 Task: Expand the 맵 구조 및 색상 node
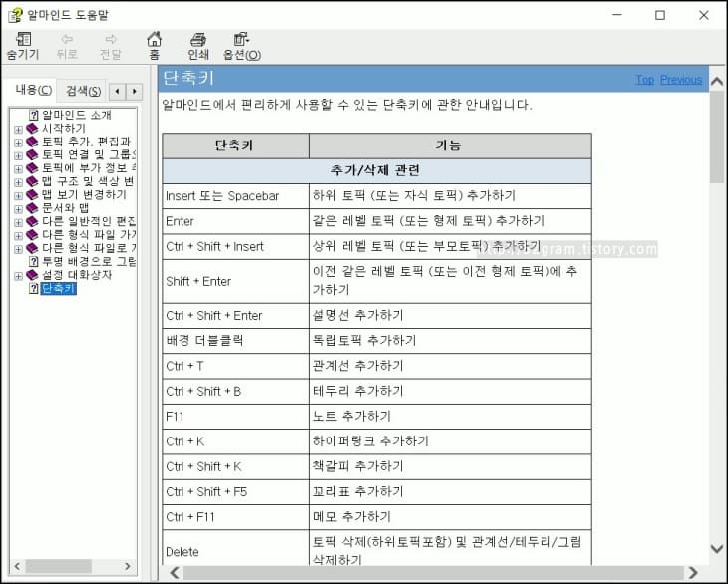[x=18, y=182]
